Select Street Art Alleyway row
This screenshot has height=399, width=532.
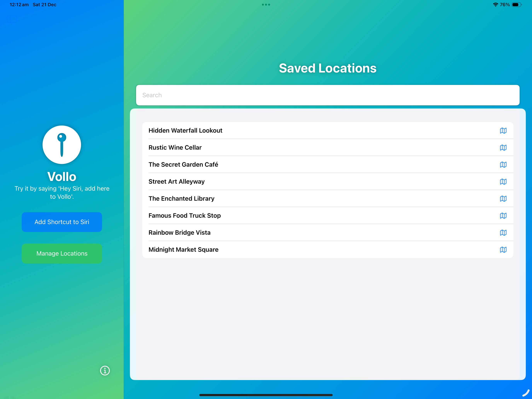[327, 182]
